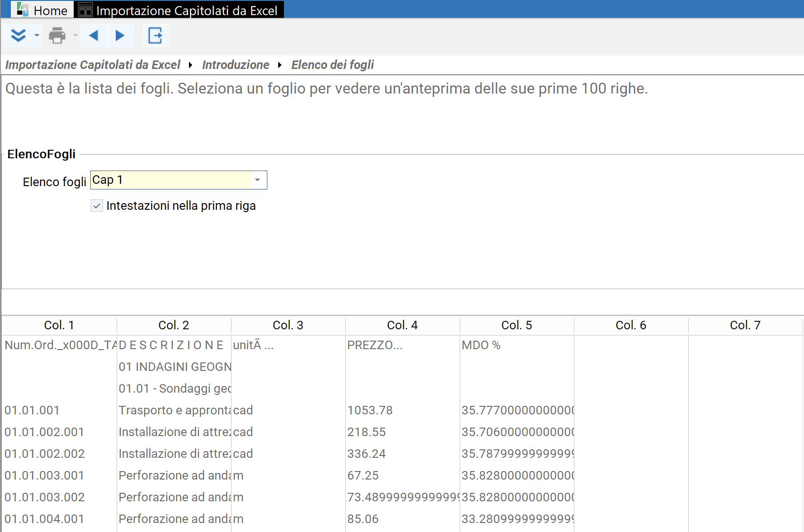Viewport: 804px width, 532px height.
Task: Select the PREZZO... cell
Action: [402, 345]
